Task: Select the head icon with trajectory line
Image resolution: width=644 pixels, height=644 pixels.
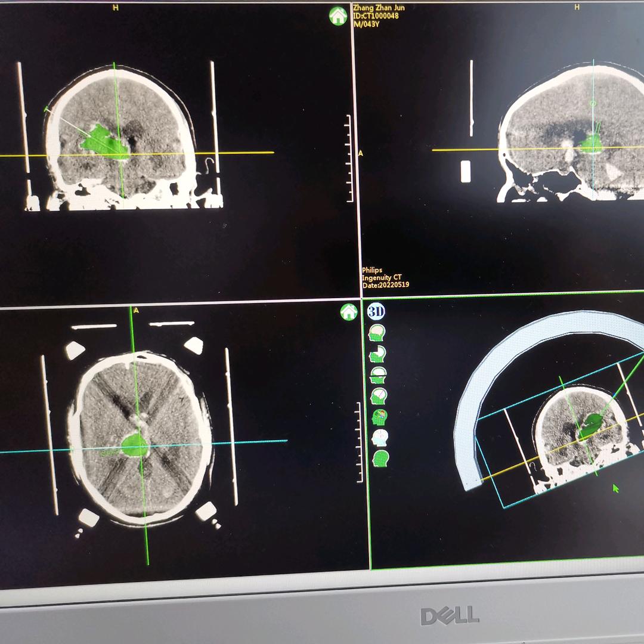Action: (378, 396)
